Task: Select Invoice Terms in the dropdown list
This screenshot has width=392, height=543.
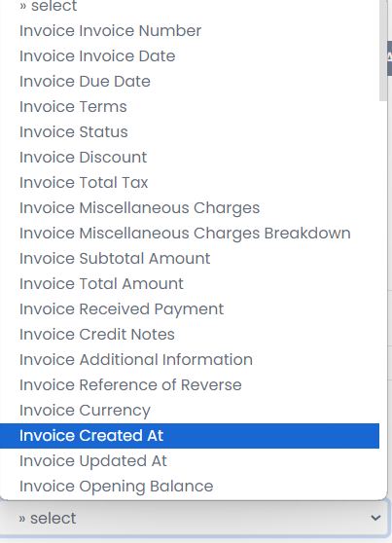Action: click(190, 107)
